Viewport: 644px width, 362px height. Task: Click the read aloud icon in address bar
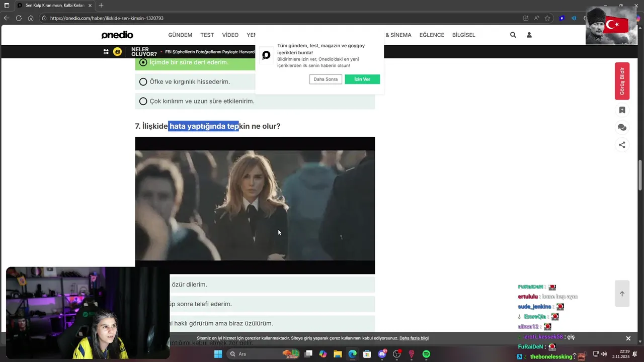[536, 18]
